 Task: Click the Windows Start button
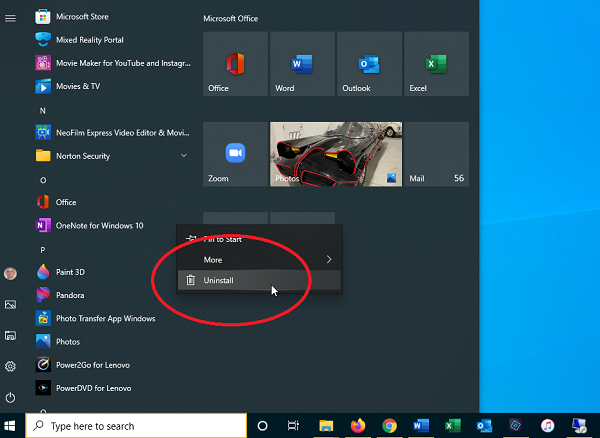[10, 426]
